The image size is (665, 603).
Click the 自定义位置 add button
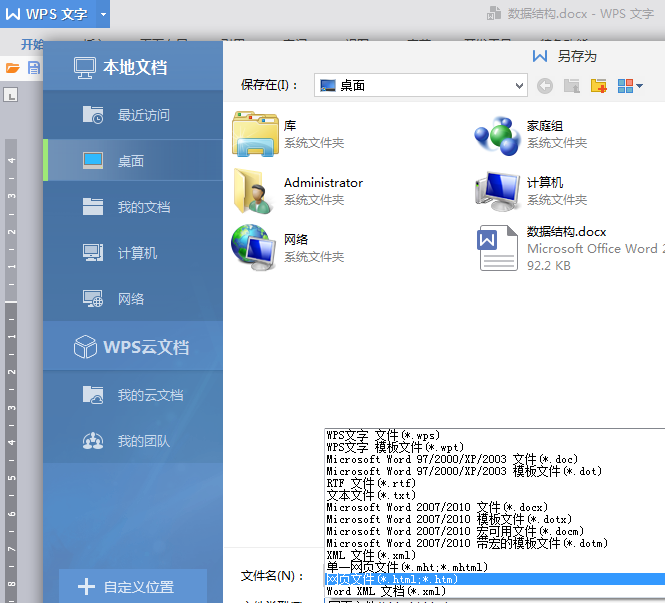click(x=133, y=586)
